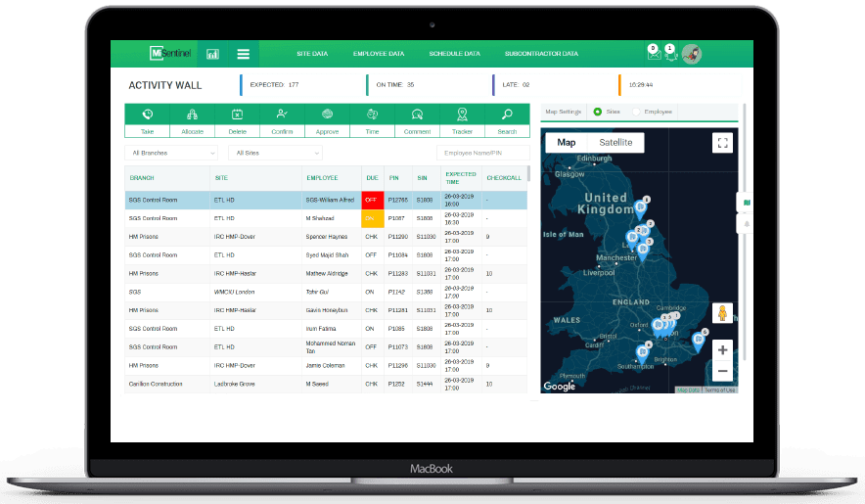Screen dimensions: 865x504
Task: Sort by the CHECKCALL column header
Action: pyautogui.click(x=504, y=178)
